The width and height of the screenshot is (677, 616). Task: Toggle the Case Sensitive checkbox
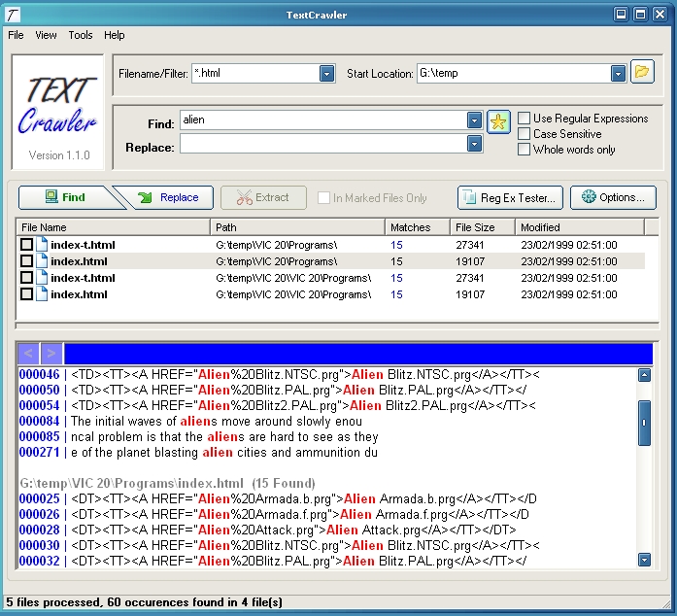tap(525, 134)
